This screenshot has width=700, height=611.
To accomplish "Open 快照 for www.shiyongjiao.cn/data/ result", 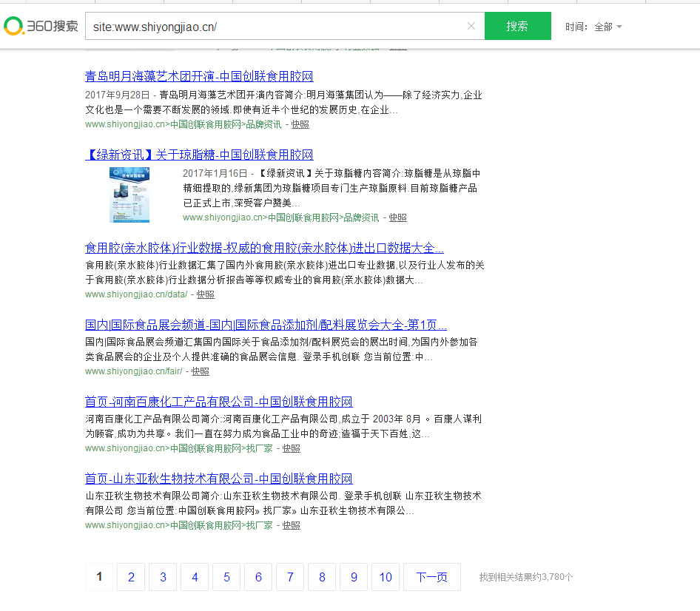I will [x=206, y=294].
